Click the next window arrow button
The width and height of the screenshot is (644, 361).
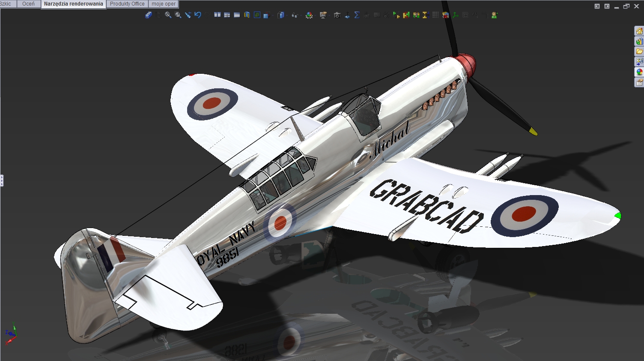(607, 6)
